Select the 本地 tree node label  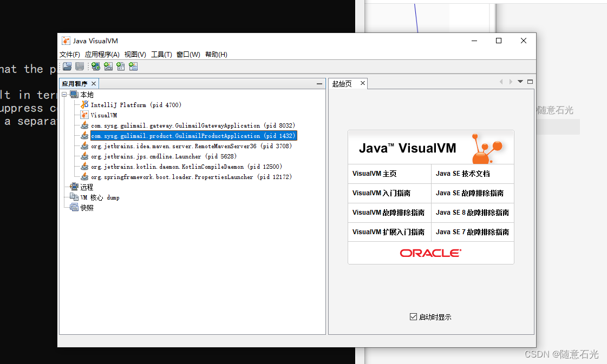[87, 95]
